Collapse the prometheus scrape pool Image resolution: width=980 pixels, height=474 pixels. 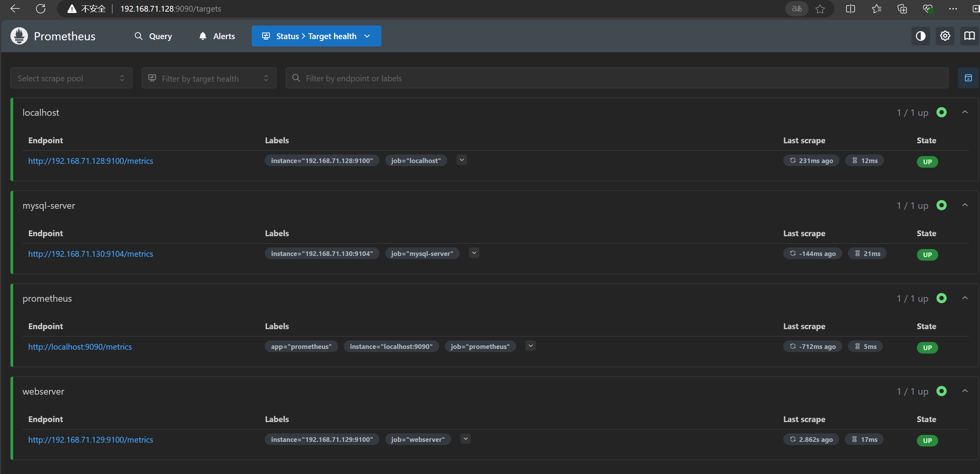[x=965, y=298]
